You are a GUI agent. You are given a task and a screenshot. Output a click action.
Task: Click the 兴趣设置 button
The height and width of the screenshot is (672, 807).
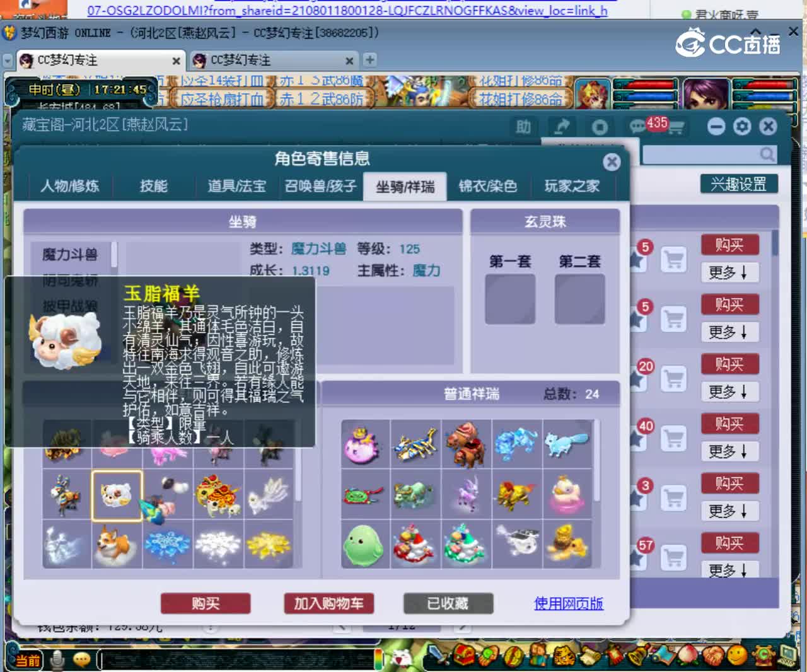[x=739, y=184]
